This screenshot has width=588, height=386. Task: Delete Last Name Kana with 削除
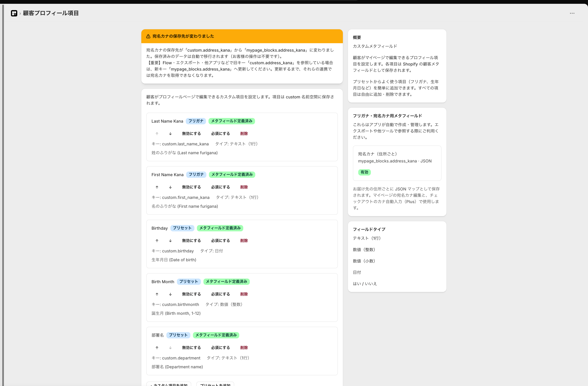(244, 134)
